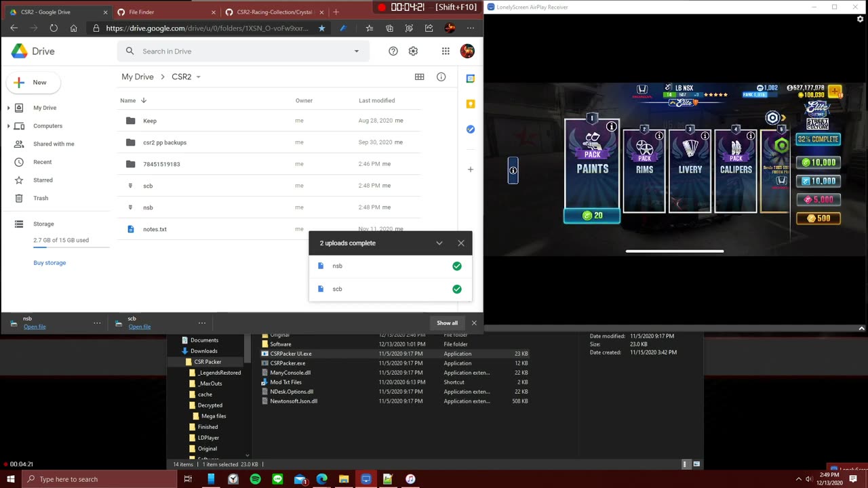Viewport: 868px width, 488px height.
Task: Click Show all downloads button
Action: click(x=447, y=323)
